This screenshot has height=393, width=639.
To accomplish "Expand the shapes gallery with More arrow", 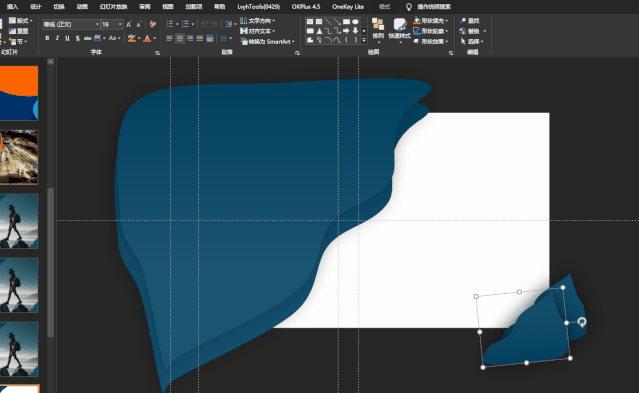I will pos(364,40).
